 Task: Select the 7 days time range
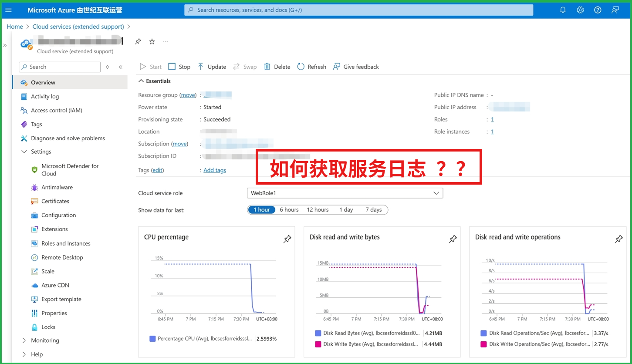click(x=374, y=210)
